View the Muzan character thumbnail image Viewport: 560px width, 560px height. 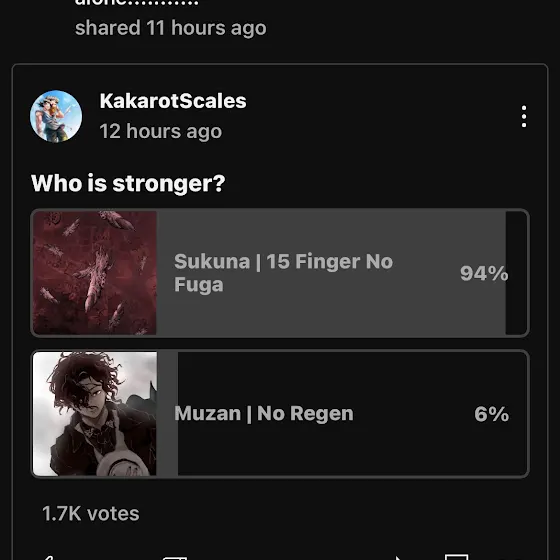click(95, 414)
